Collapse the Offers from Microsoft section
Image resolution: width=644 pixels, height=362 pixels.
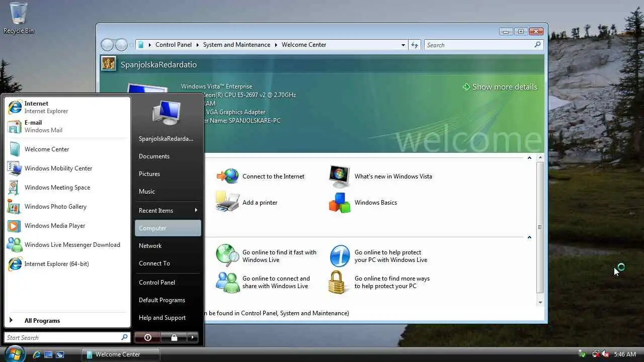pyautogui.click(x=529, y=237)
